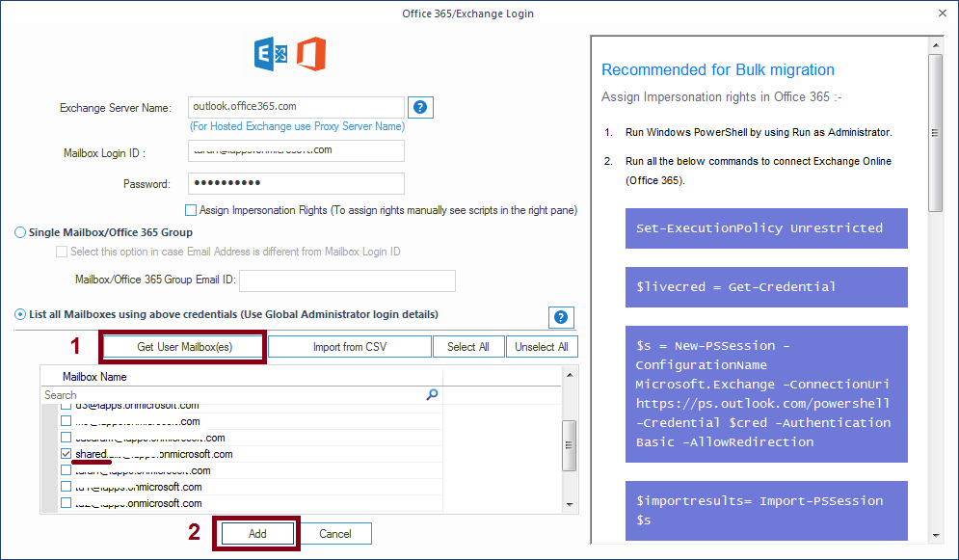959x560 pixels.
Task: Click the Mailbox/Office 365 Group Email ID field
Action: (347, 280)
